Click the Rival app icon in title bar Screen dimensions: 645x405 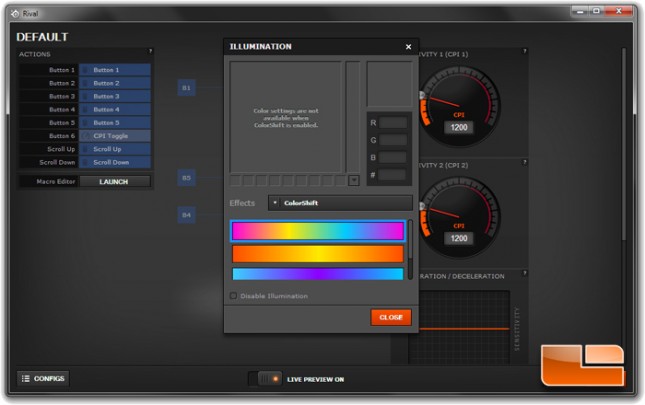pyautogui.click(x=15, y=14)
